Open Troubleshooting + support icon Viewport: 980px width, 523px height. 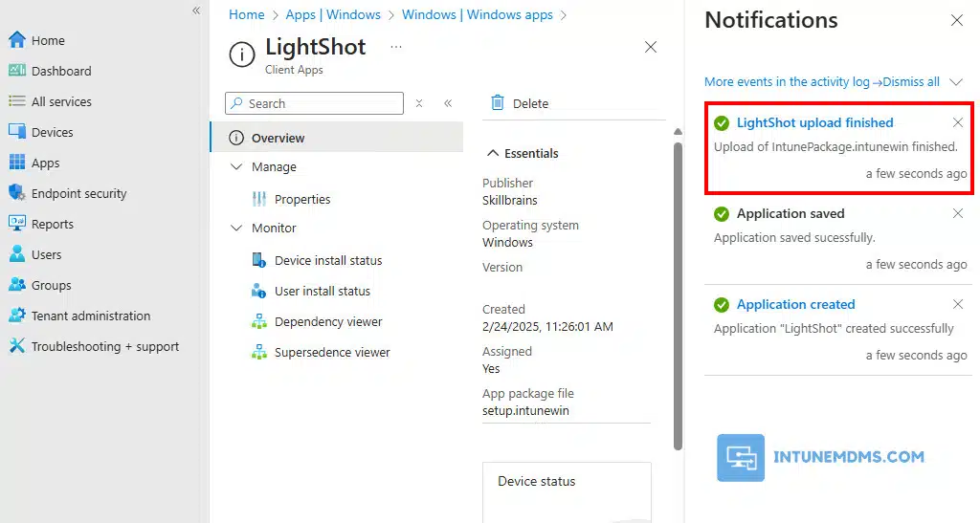point(16,346)
